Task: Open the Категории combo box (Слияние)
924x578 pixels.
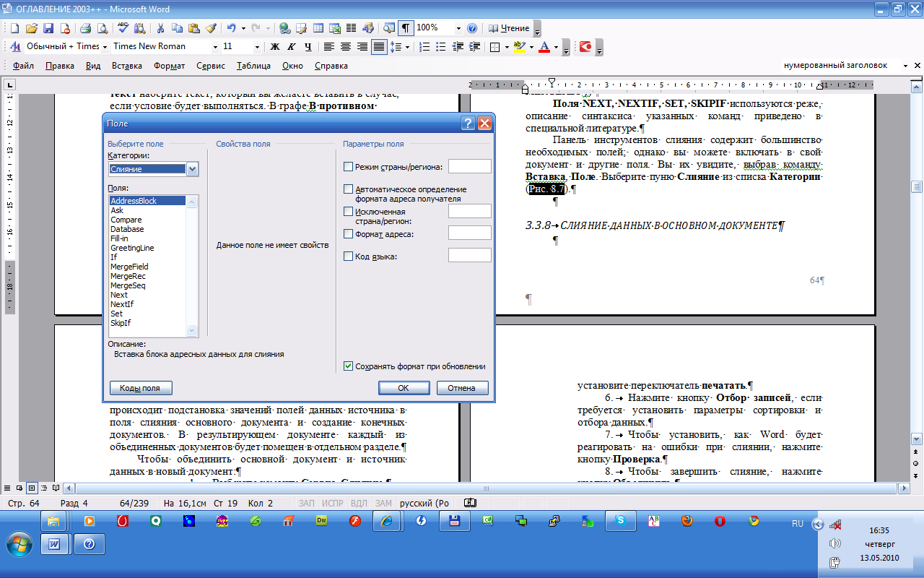Action: [153, 169]
